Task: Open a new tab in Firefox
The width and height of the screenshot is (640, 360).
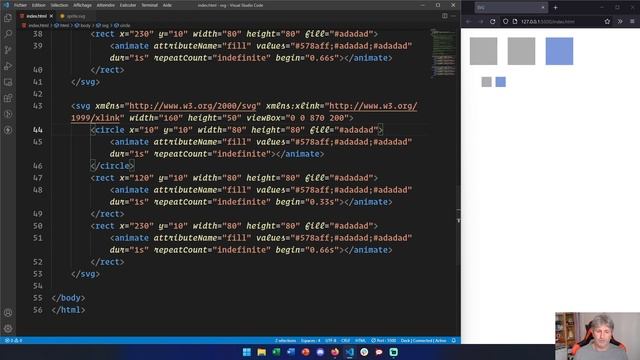Action: click(556, 7)
